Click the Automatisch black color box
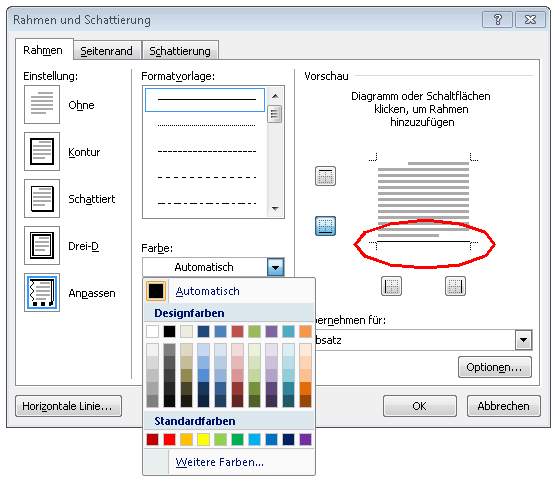Viewport: 558px width, 504px height. [x=156, y=291]
